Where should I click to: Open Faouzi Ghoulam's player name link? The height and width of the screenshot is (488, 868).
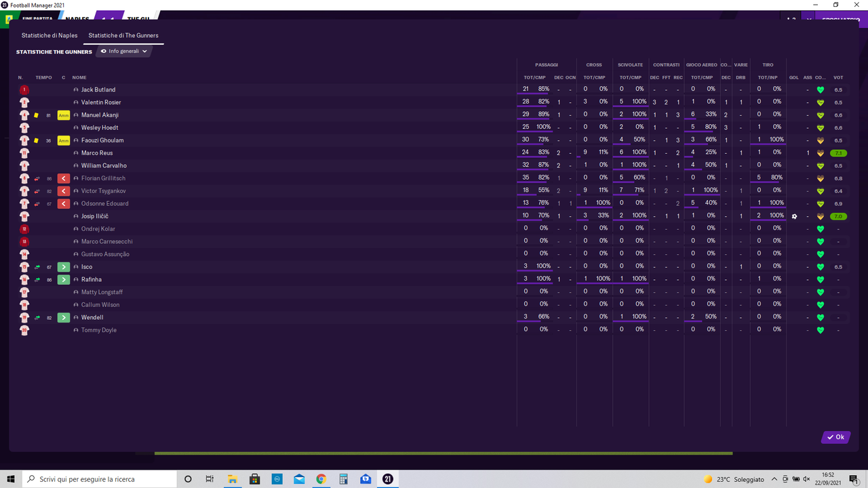pos(102,140)
